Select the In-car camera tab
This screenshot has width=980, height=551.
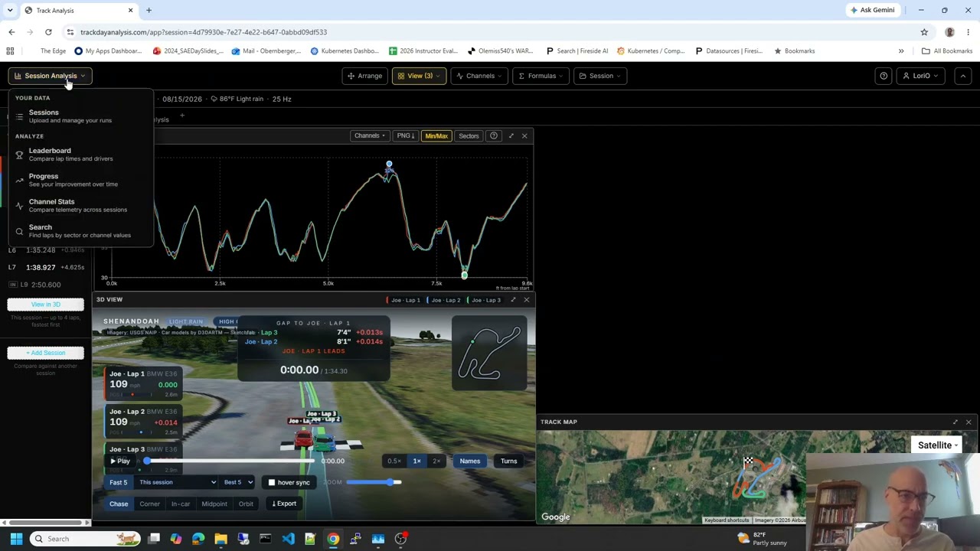[x=181, y=504]
